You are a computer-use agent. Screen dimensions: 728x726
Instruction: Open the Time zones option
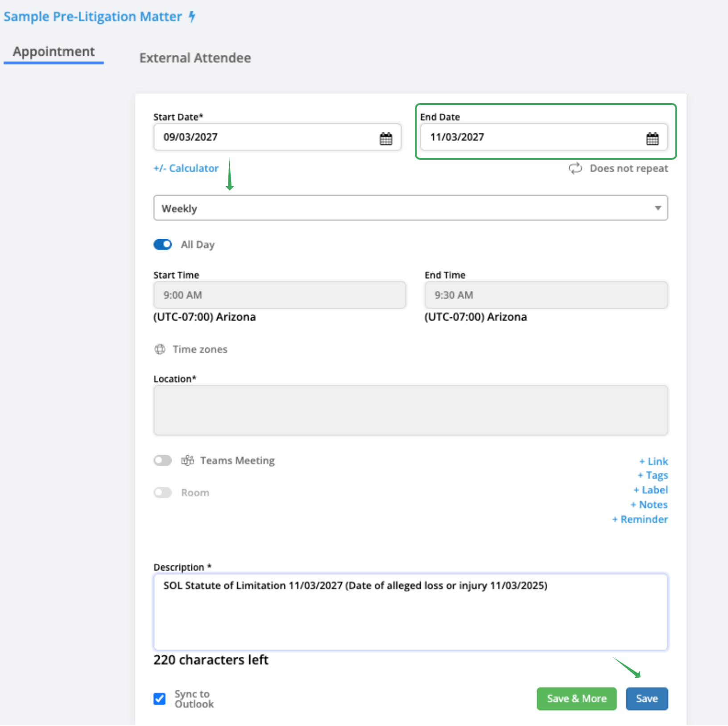click(x=200, y=349)
